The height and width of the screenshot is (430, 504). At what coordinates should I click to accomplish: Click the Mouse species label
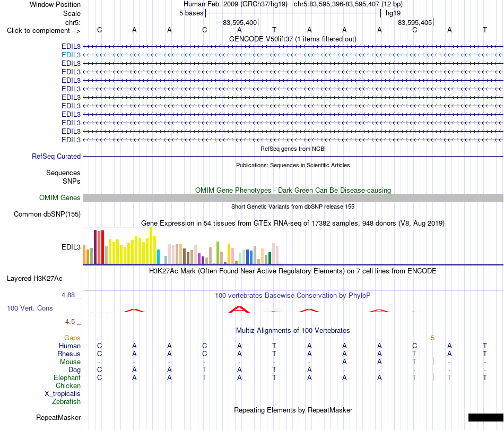point(70,362)
